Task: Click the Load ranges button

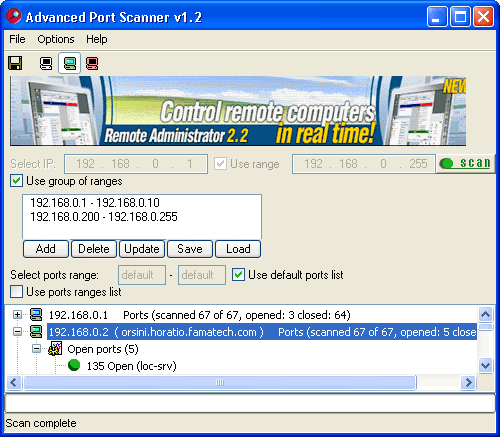Action: click(238, 249)
